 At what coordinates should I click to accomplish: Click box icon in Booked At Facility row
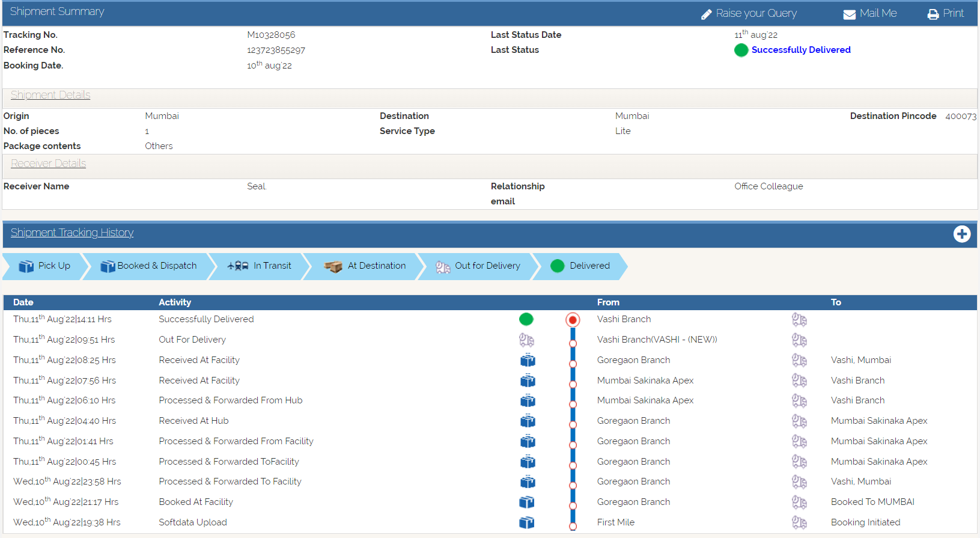point(526,502)
